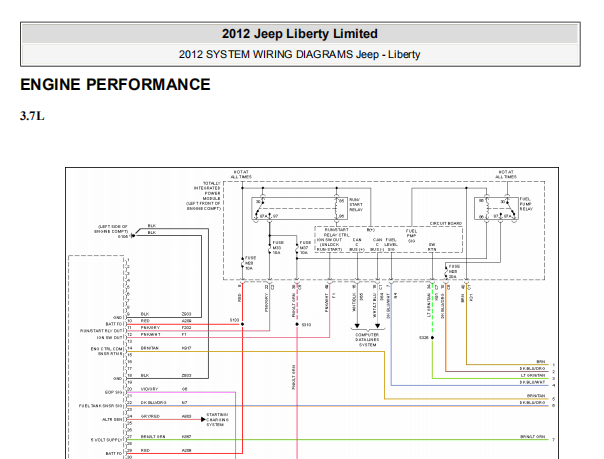604x459 pixels.
Task: Click 'ENG CTRL COM SNSR RTN' pin label
Action: click(107, 351)
